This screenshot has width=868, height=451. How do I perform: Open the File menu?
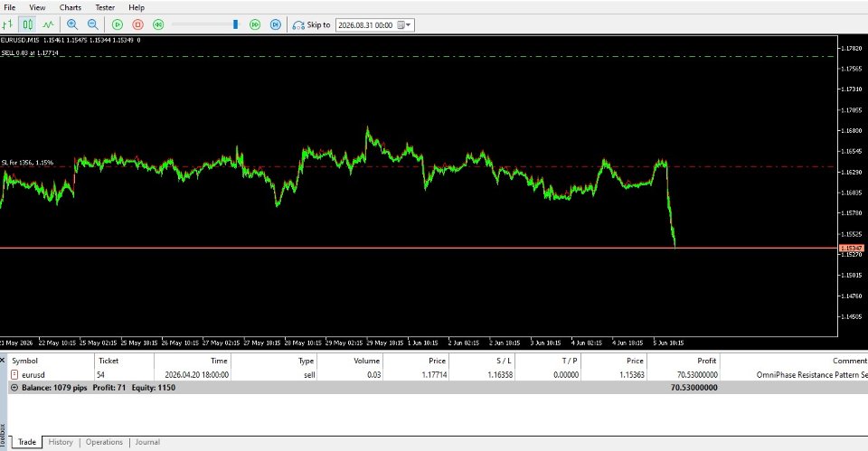coord(9,7)
